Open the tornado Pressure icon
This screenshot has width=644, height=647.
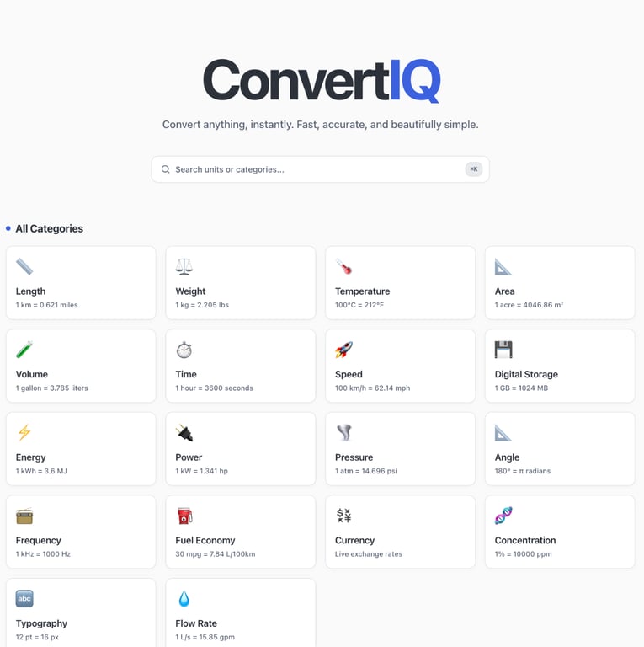[343, 432]
